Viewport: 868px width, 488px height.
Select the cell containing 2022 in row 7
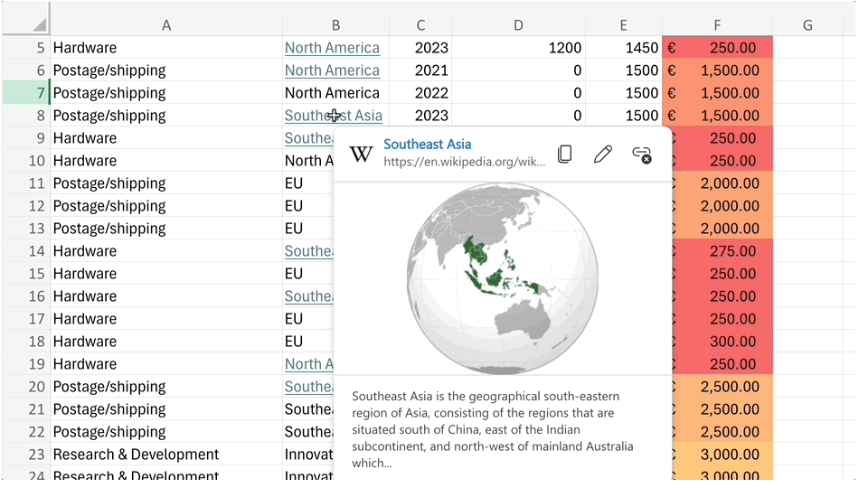point(420,93)
